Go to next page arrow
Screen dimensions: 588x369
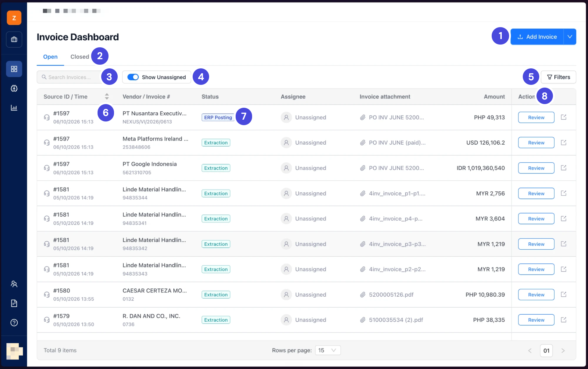tap(563, 351)
